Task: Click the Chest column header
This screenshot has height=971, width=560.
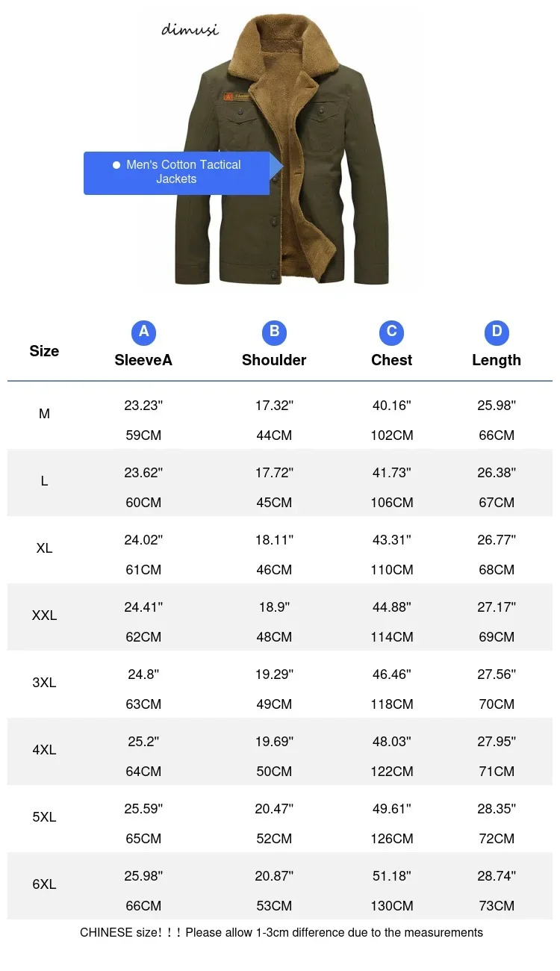Action: 391,360
